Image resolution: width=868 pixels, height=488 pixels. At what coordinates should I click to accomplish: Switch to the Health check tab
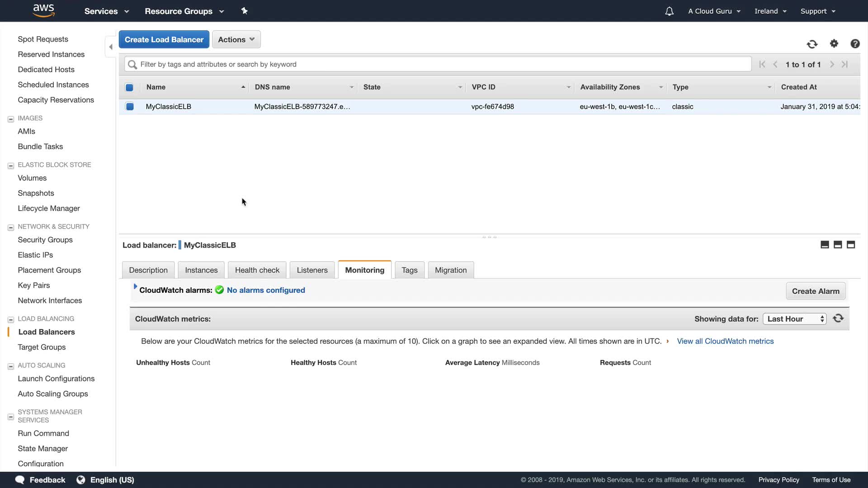tap(257, 270)
